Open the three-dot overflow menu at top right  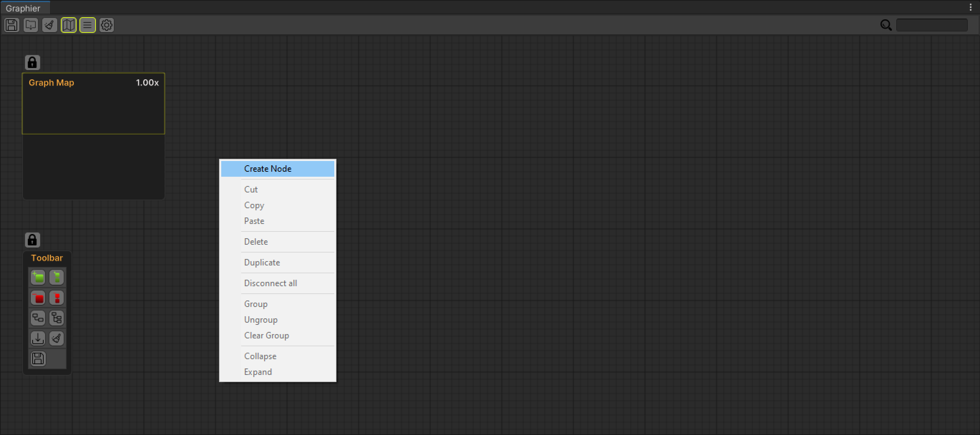970,6
